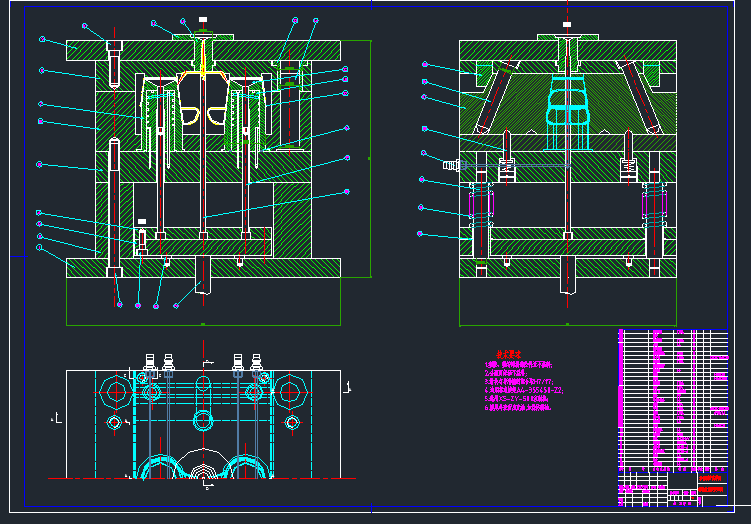
Task: Select the ejector rod below the left section view
Action: tap(203, 275)
